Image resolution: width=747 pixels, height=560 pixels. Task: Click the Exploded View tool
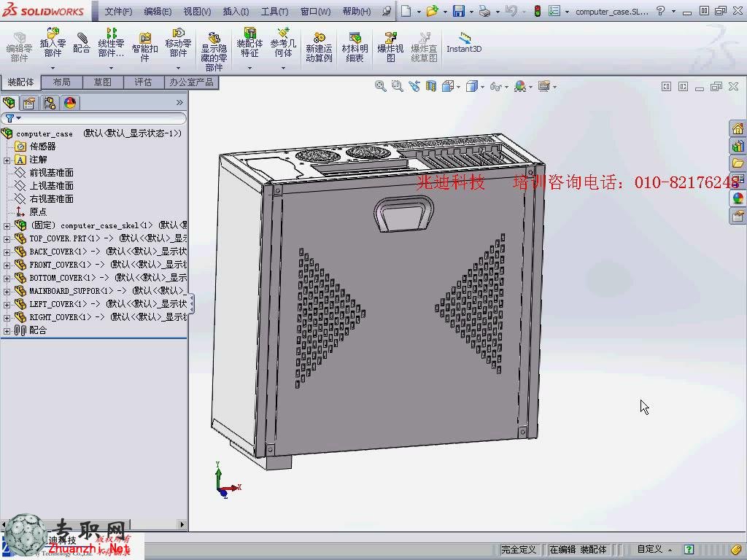tap(390, 47)
